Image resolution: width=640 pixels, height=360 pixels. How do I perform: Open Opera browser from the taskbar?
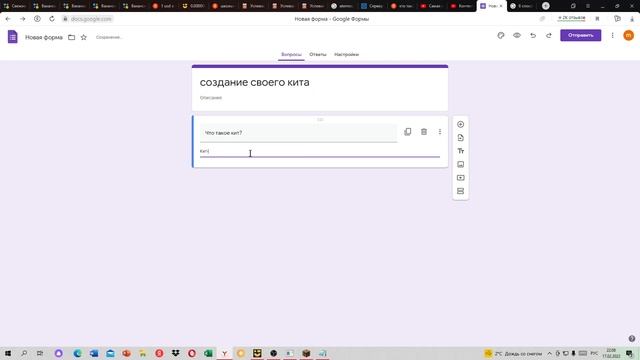tap(192, 353)
